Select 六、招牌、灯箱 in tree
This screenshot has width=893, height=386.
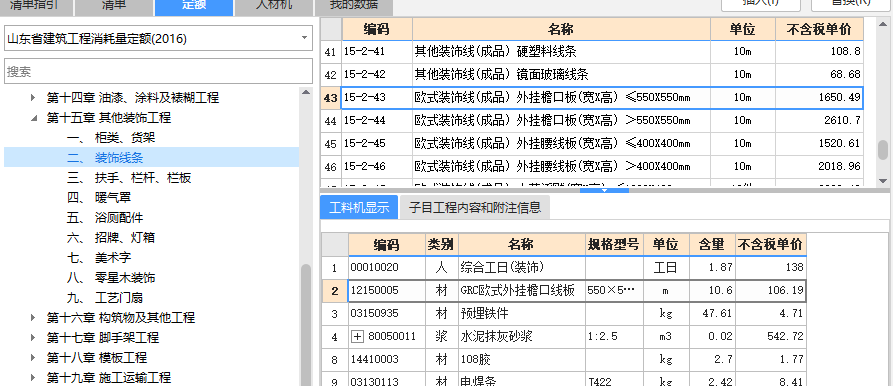(111, 237)
